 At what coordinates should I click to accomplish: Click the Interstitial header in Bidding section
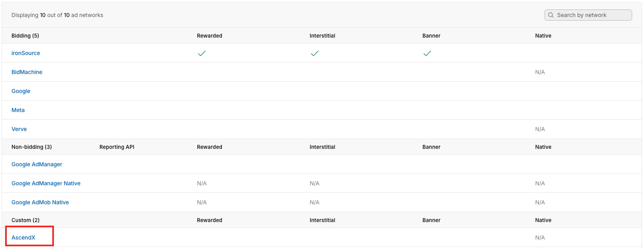pyautogui.click(x=323, y=36)
